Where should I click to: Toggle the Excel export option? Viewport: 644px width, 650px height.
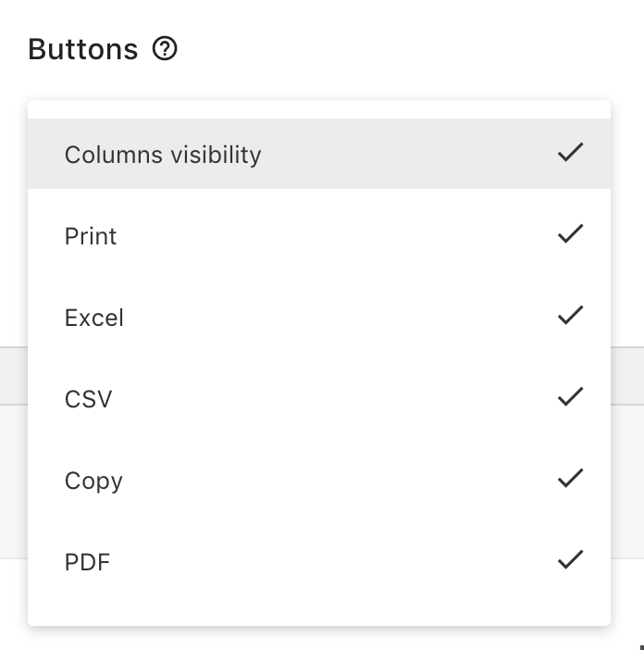[319, 317]
